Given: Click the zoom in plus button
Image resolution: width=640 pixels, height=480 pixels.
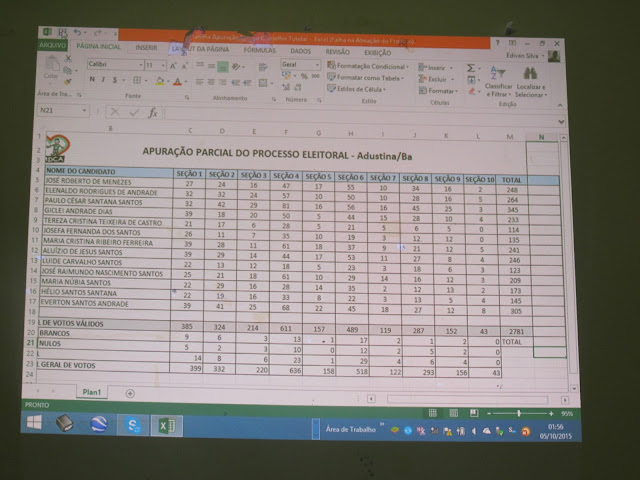Looking at the screenshot, I should tap(551, 414).
